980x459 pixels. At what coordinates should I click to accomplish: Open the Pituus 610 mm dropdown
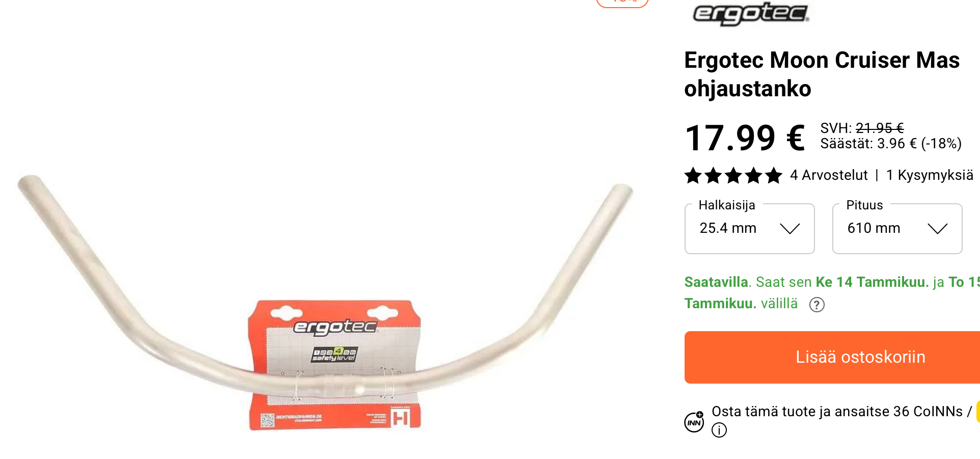click(x=897, y=228)
